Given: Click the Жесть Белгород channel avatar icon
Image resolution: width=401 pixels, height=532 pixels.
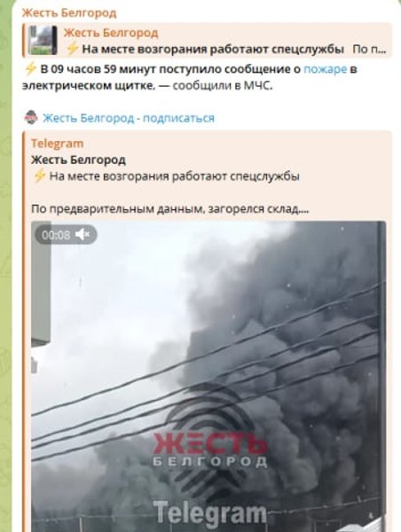Looking at the screenshot, I should pyautogui.click(x=31, y=117).
